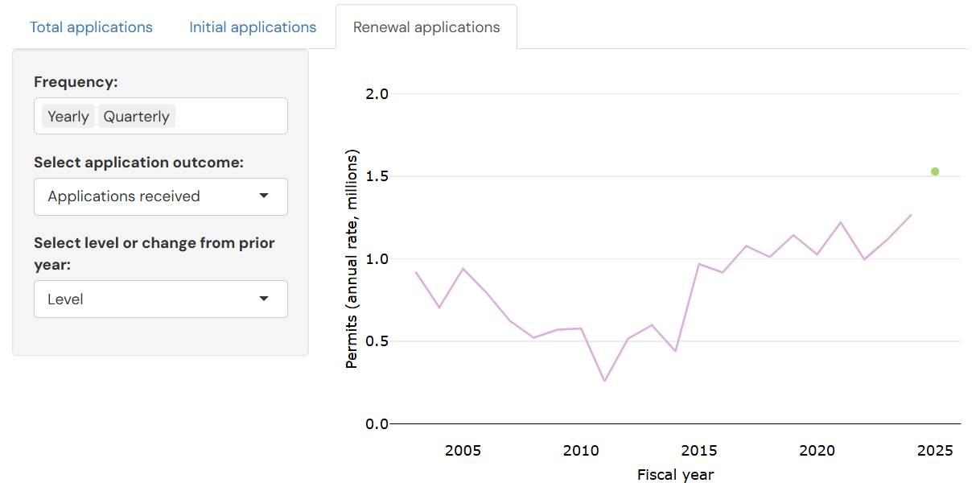Select the Quarterly frequency tag
The width and height of the screenshot is (980, 483).
click(136, 117)
